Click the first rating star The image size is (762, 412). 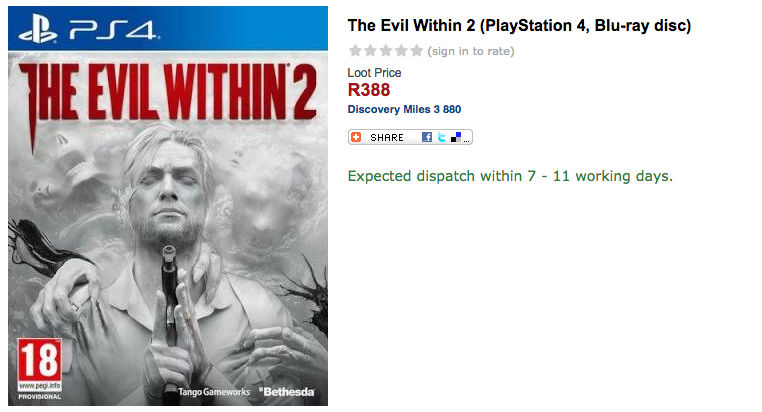[354, 50]
